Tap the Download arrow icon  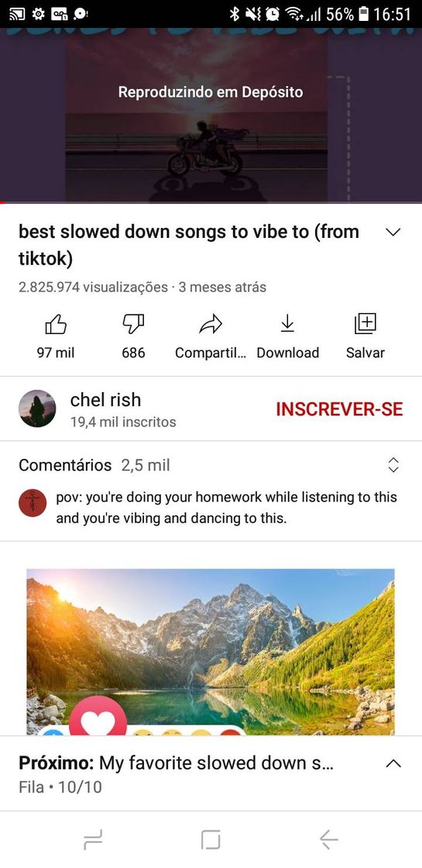[x=287, y=324]
